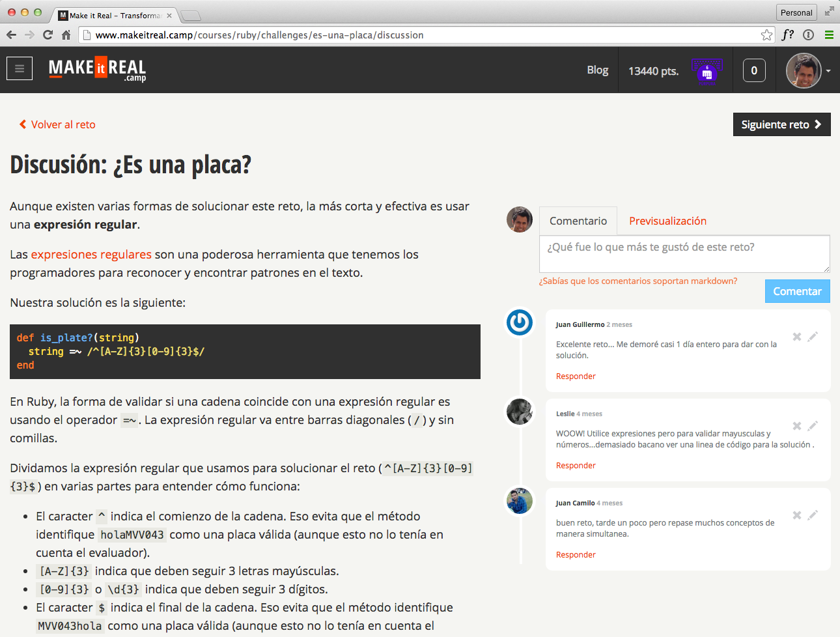The width and height of the screenshot is (840, 637).
Task: Switch to the Previsualización tab
Action: (667, 221)
